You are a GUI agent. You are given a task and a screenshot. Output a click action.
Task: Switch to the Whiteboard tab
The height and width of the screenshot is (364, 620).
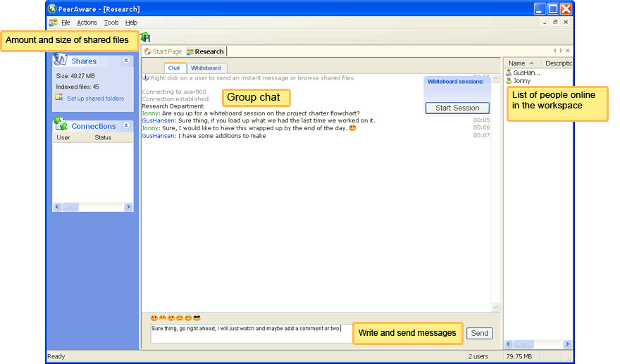[206, 68]
